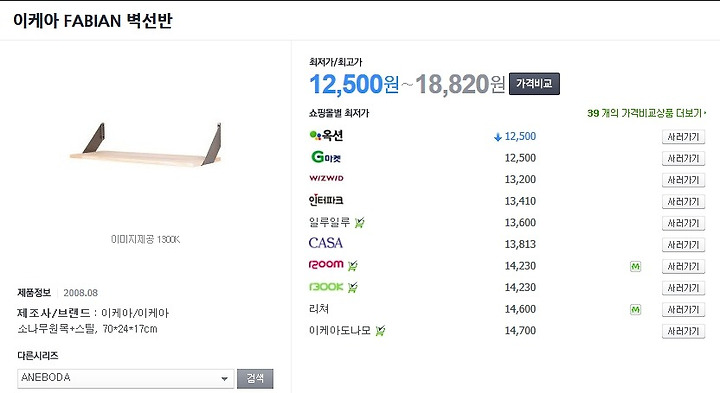Screen dimensions: 720x393
Task: Open the WIZWID shop logo
Action: (326, 178)
